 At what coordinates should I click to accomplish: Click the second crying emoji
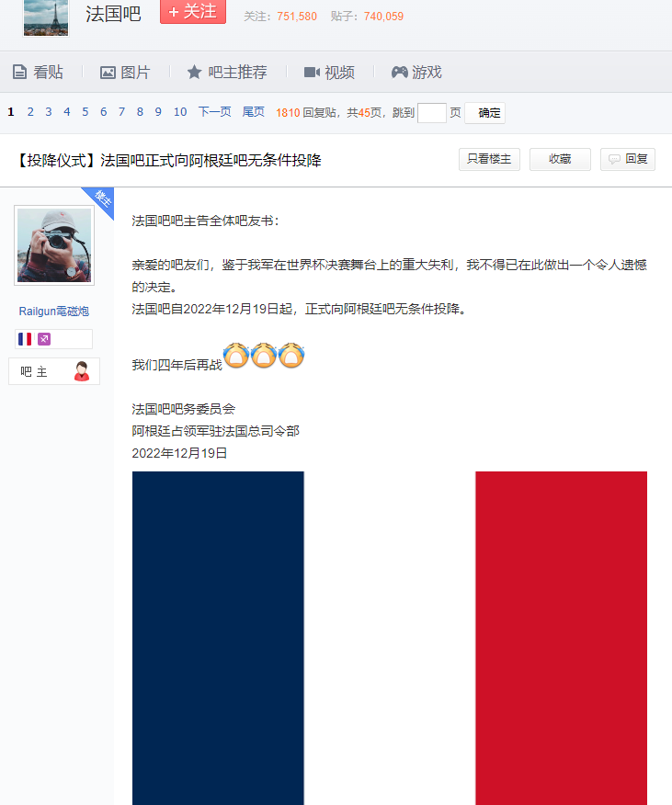click(x=264, y=356)
